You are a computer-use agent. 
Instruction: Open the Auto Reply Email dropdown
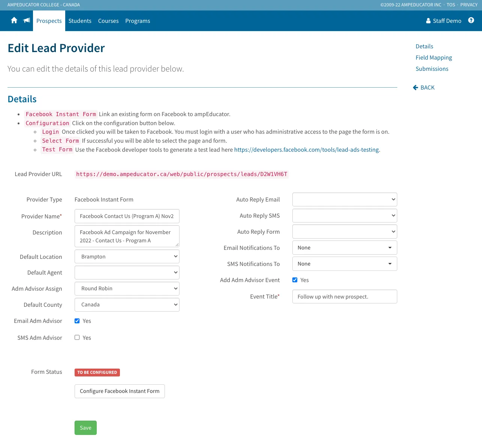click(345, 200)
